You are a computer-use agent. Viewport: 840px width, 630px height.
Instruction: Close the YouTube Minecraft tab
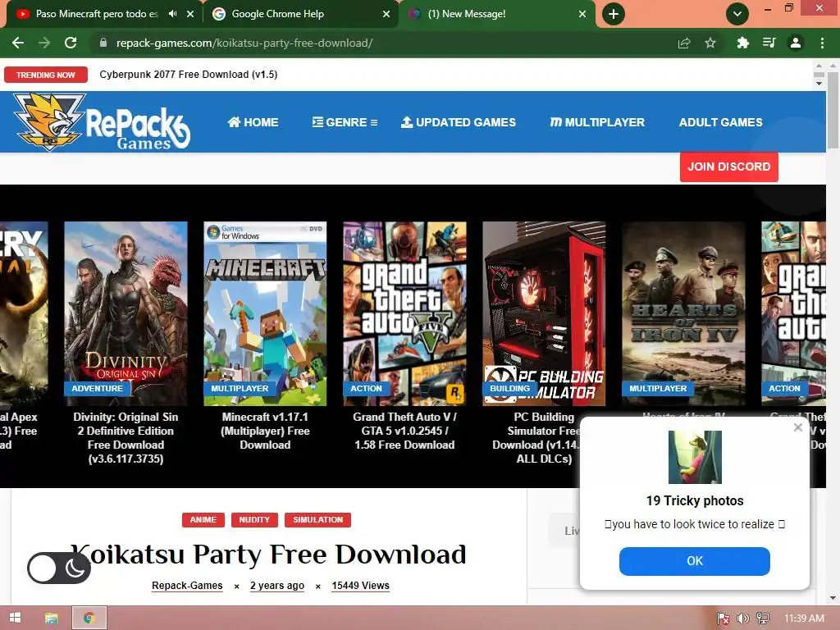click(x=190, y=14)
